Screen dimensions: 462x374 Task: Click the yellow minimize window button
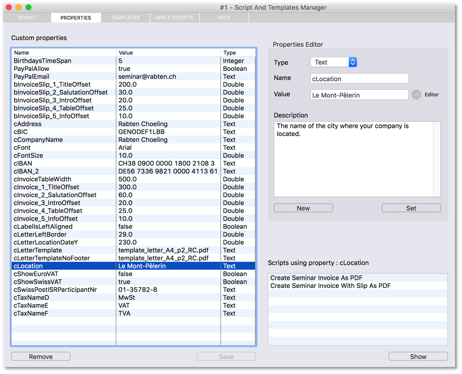pyautogui.click(x=19, y=7)
